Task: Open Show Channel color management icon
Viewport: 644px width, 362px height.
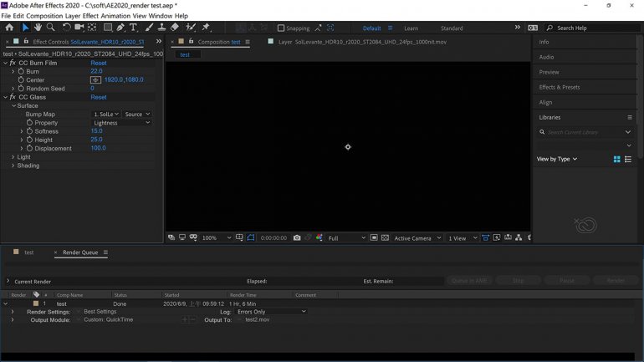Action: (319, 238)
